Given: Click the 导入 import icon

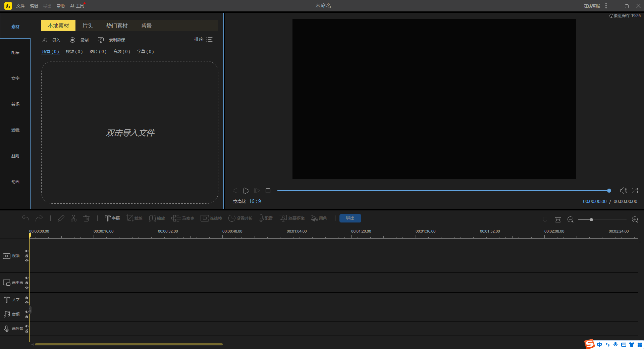Looking at the screenshot, I should tap(45, 40).
